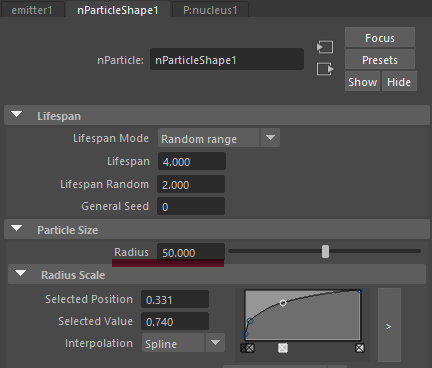Open the Lifespan Mode dropdown
The width and height of the screenshot is (432, 368).
coord(219,138)
